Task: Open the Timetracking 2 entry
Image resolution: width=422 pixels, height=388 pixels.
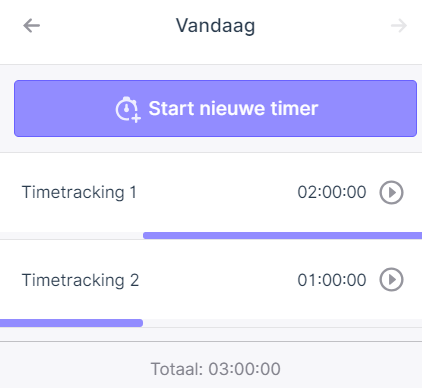Action: (80, 280)
